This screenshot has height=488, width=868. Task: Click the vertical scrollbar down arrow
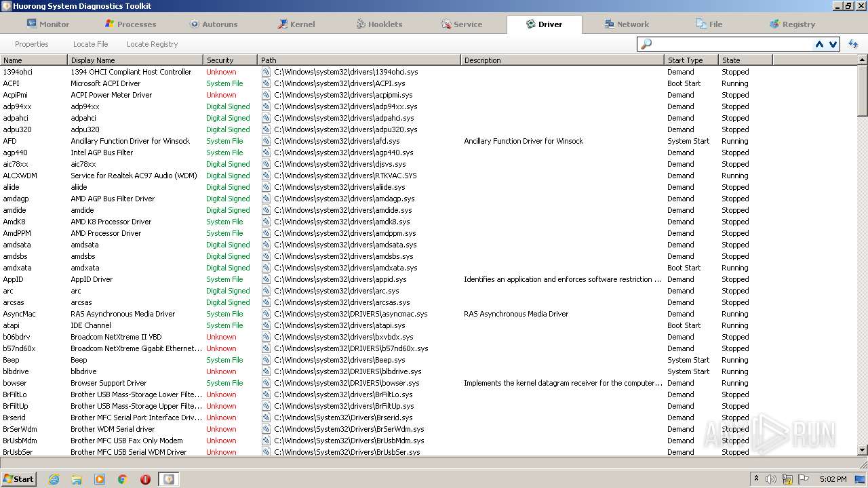pos(863,450)
